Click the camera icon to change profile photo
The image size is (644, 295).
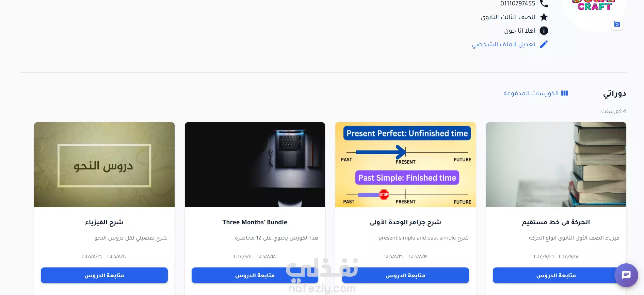coord(617,24)
